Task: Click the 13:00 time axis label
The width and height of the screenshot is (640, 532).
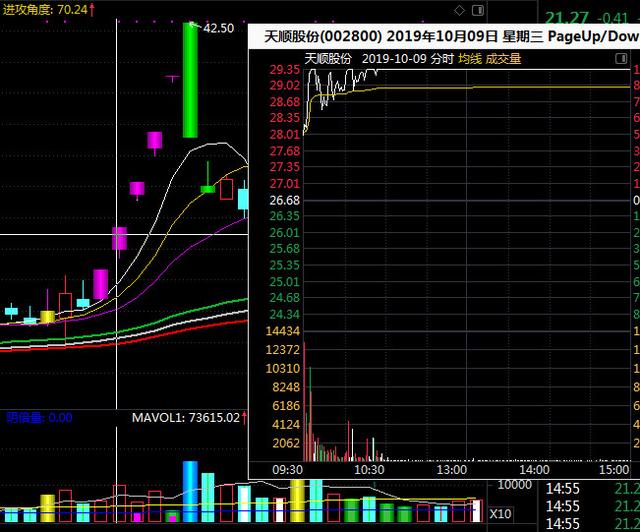Action: [452, 470]
